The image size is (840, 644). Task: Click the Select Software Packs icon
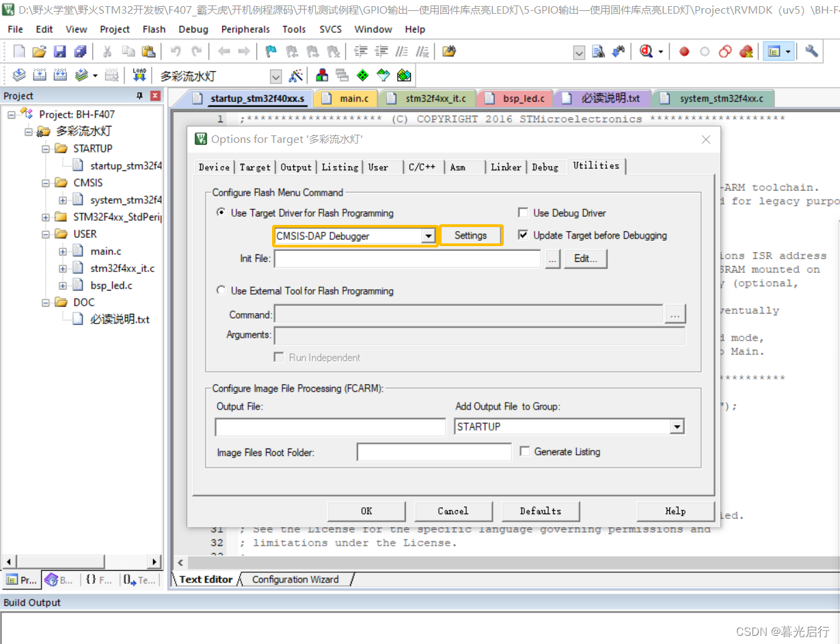click(x=383, y=75)
